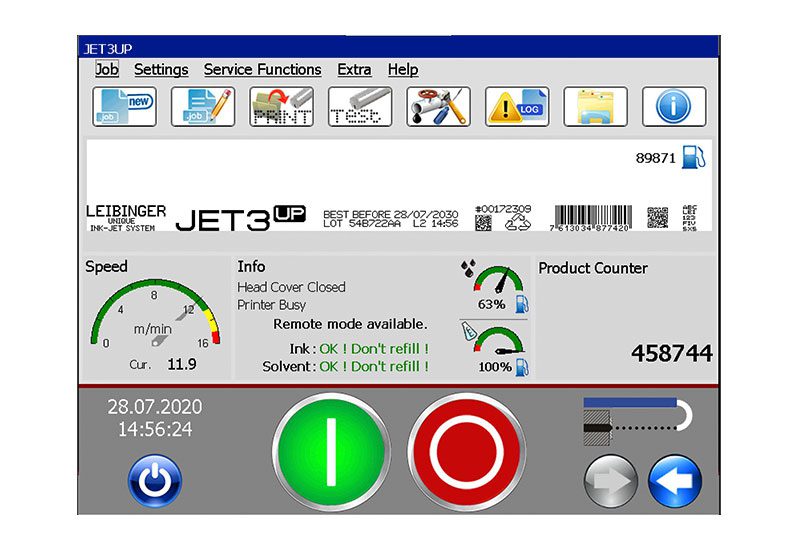Click the Product Counter value 458744
This screenshot has width=800, height=550.
point(671,354)
